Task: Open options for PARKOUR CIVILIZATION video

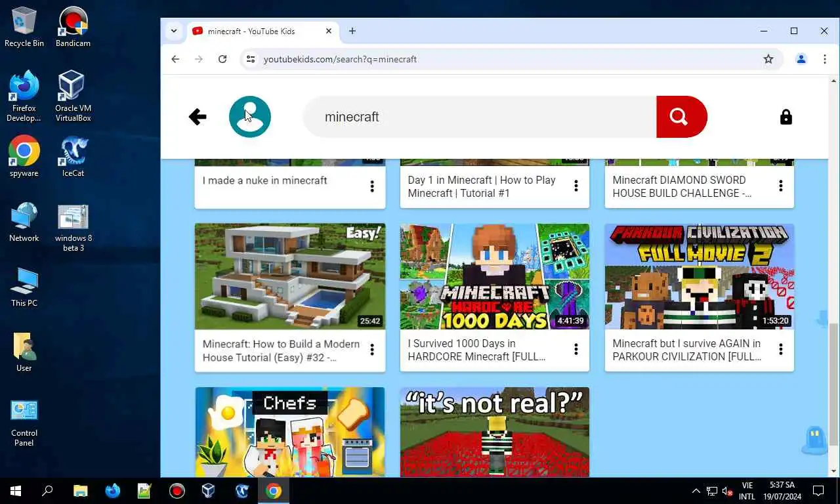Action: click(x=781, y=350)
